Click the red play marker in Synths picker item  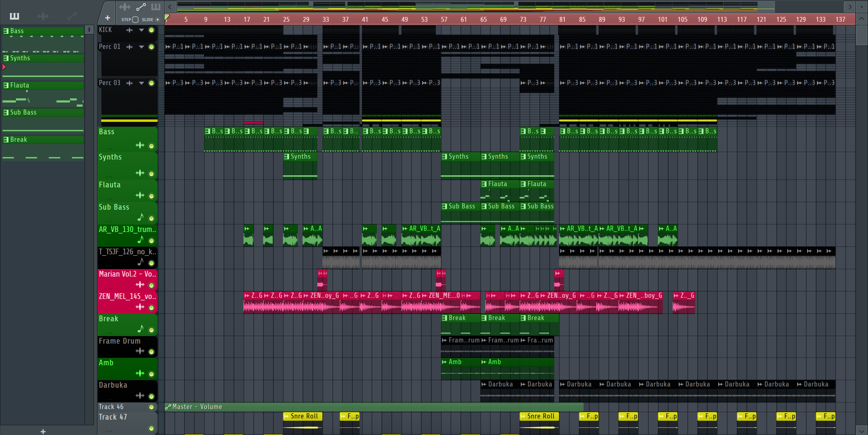tap(4, 67)
